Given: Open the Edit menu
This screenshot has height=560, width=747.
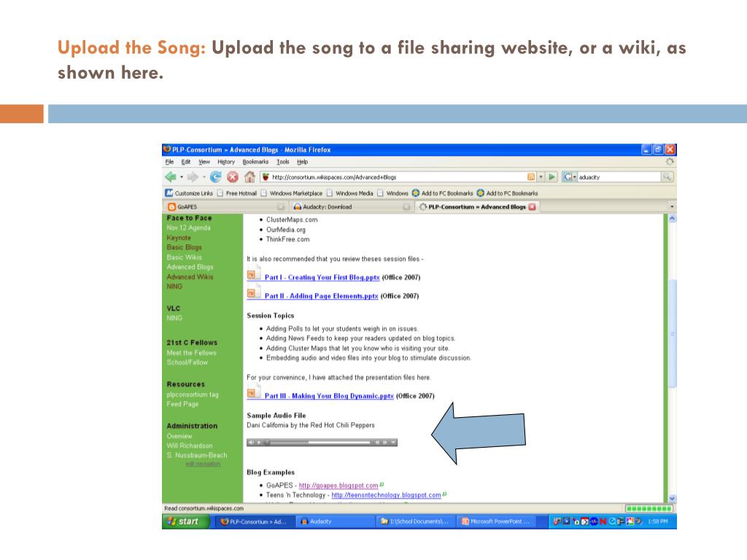Looking at the screenshot, I should [x=186, y=162].
